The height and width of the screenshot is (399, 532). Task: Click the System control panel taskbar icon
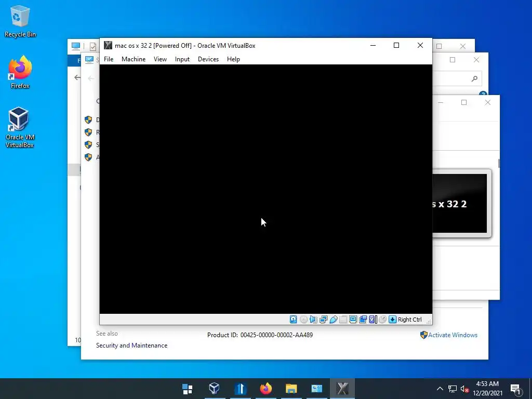(x=317, y=389)
